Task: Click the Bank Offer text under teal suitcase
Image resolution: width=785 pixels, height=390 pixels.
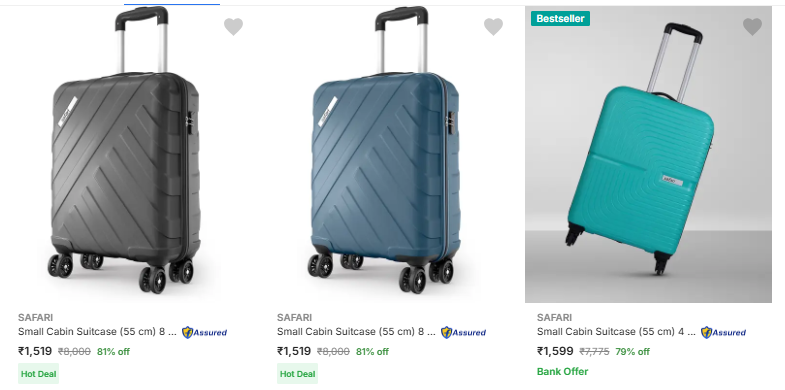Action: [562, 371]
